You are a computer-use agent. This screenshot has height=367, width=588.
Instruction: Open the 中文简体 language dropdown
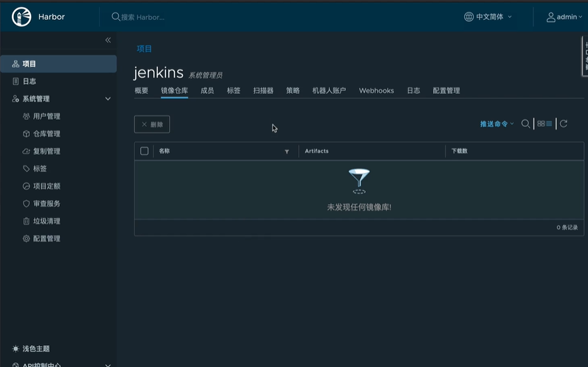click(488, 17)
